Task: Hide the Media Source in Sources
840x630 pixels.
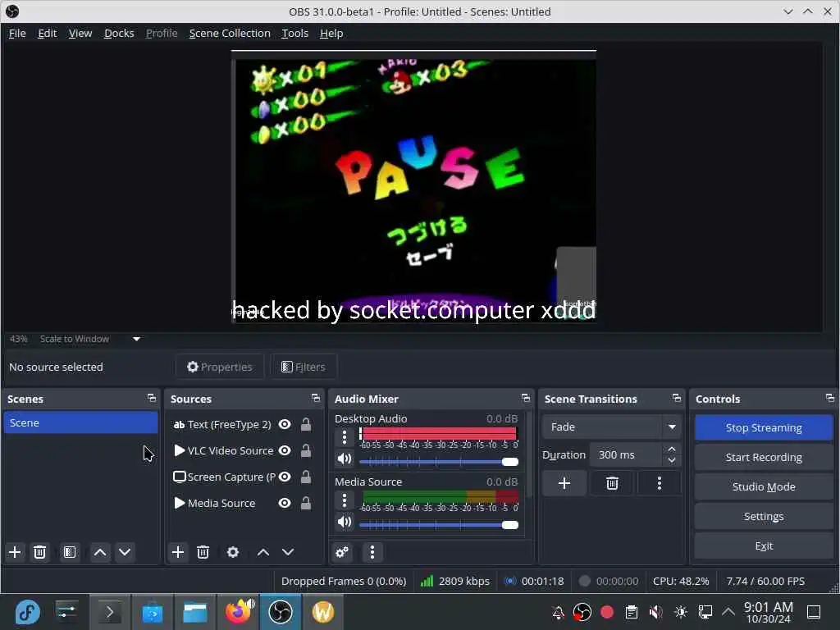Action: (285, 503)
